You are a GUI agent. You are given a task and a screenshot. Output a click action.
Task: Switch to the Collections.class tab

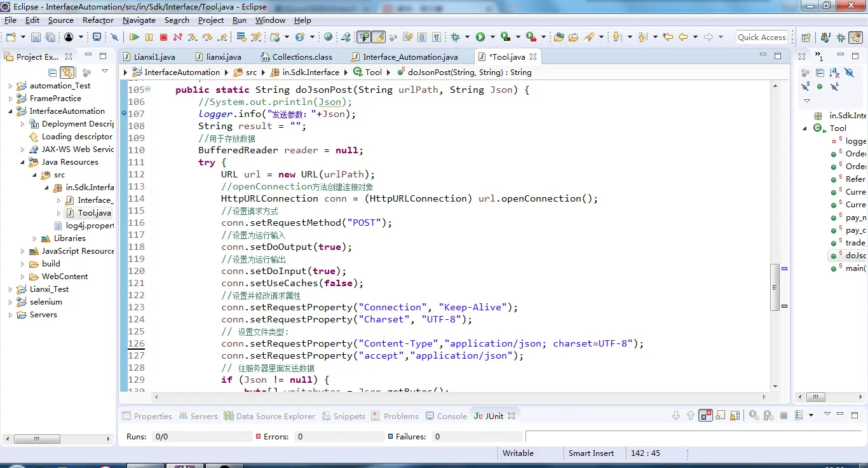pyautogui.click(x=295, y=57)
